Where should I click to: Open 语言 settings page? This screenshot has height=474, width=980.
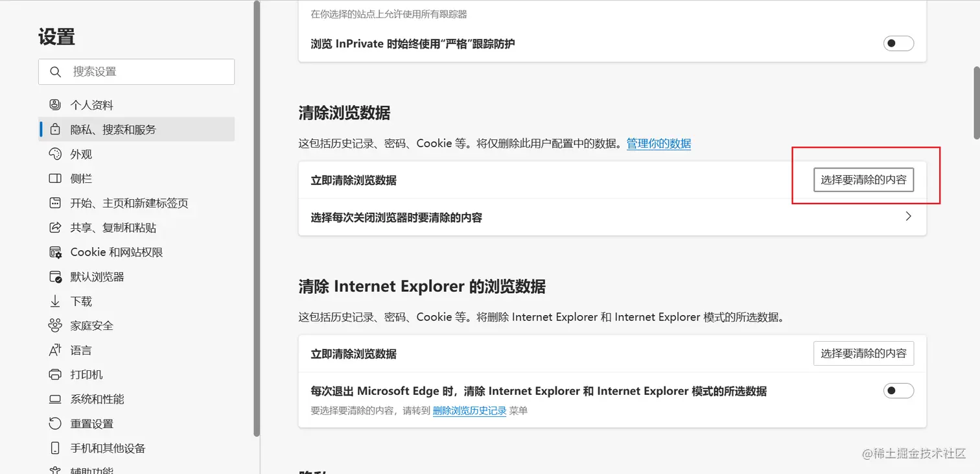click(137, 350)
